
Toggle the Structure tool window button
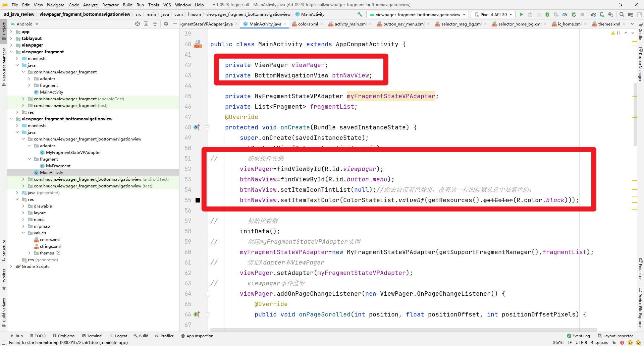point(4,250)
